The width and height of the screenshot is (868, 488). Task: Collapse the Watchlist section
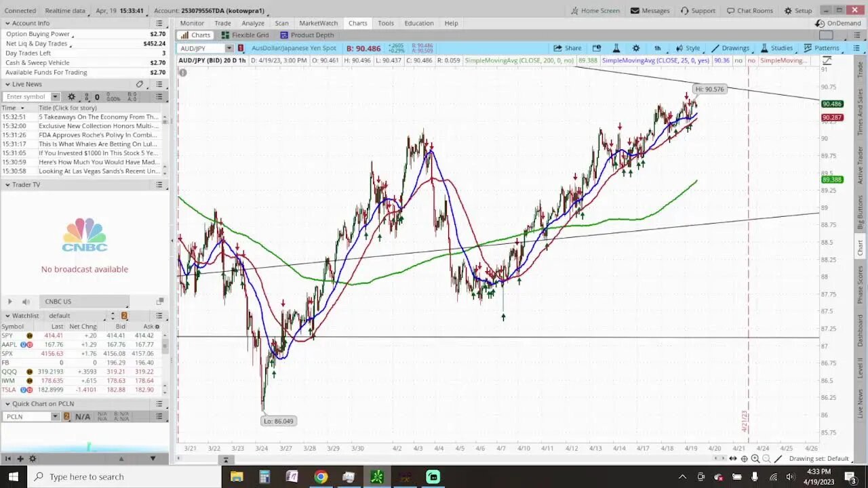[x=7, y=315]
